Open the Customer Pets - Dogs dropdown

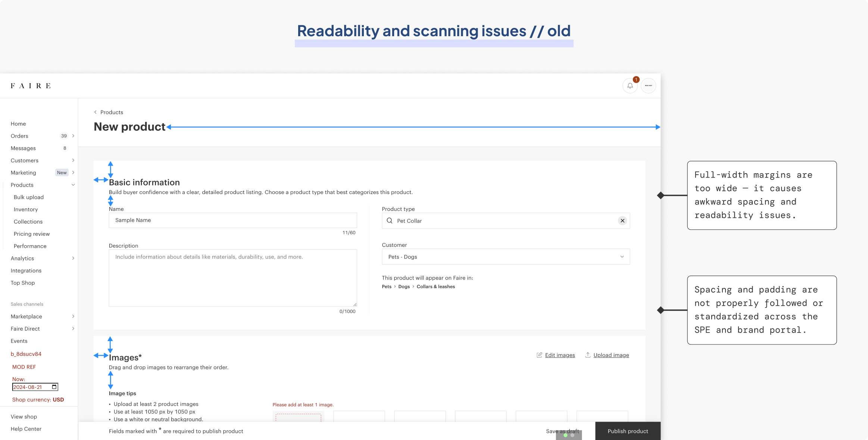tap(506, 257)
